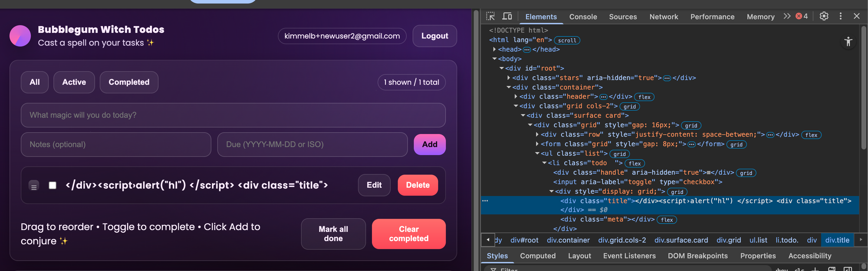
Task: Toggle the flex badge on the li todo element
Action: (635, 163)
